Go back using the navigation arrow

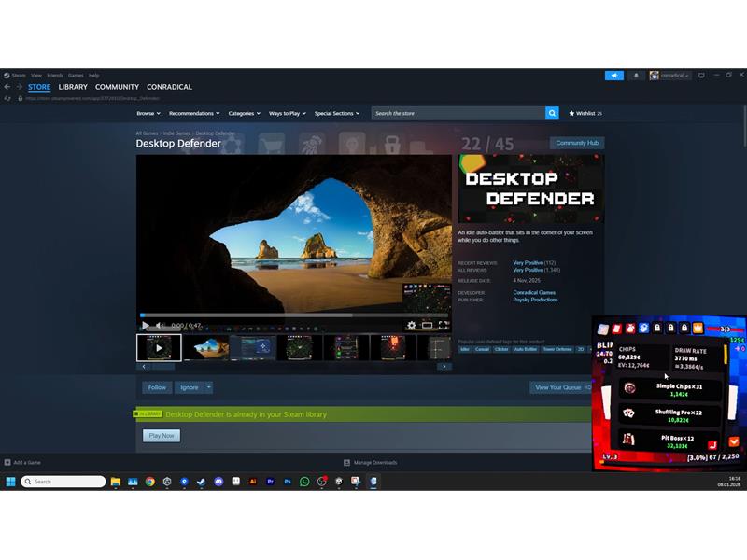(7, 87)
